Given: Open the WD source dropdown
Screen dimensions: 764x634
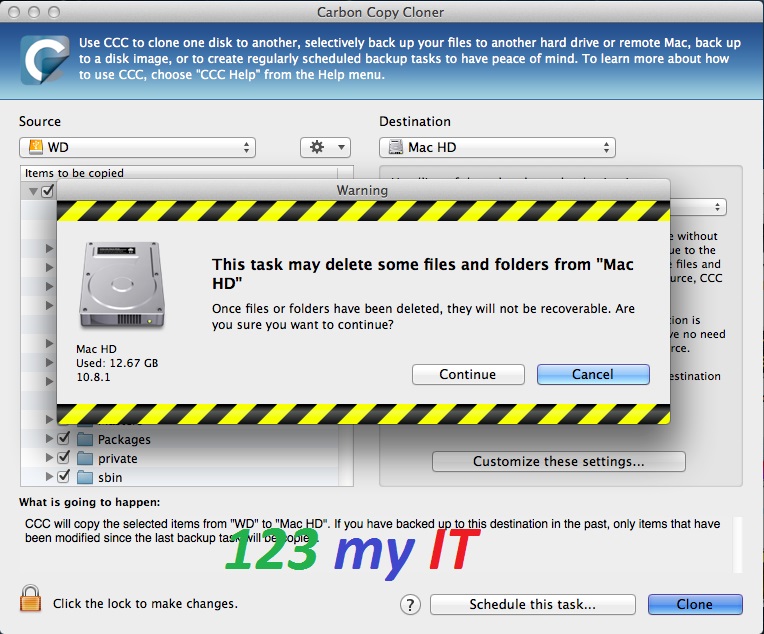Looking at the screenshot, I should click(137, 147).
